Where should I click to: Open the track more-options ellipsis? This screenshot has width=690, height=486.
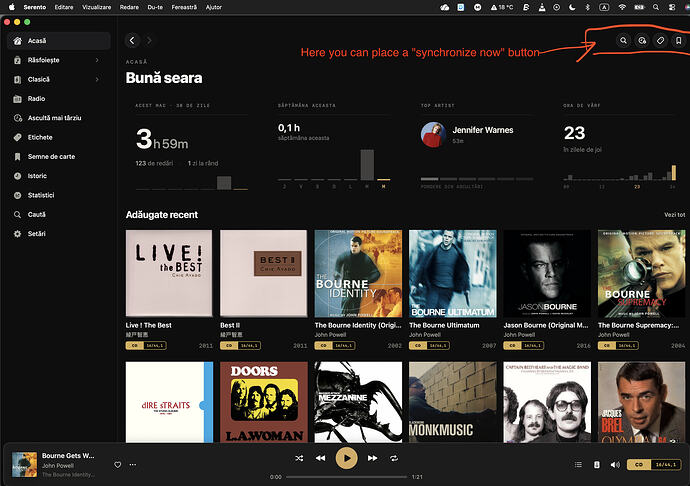tap(132, 464)
